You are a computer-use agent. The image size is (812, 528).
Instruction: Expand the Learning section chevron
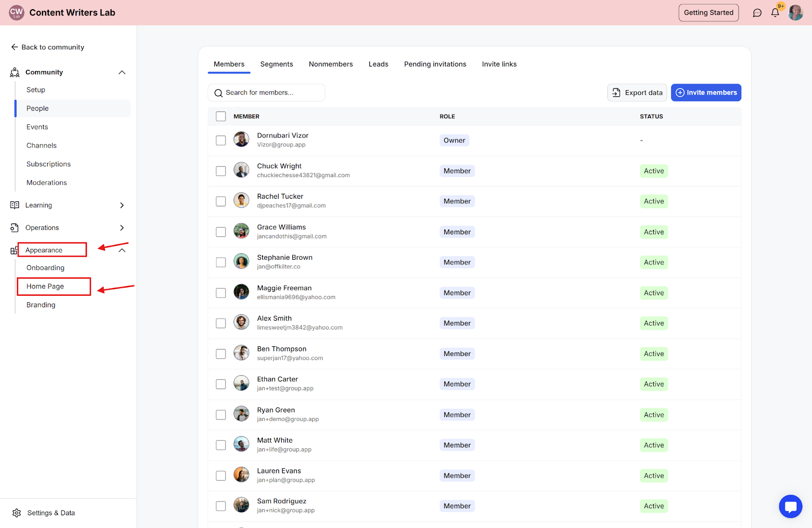pyautogui.click(x=122, y=205)
